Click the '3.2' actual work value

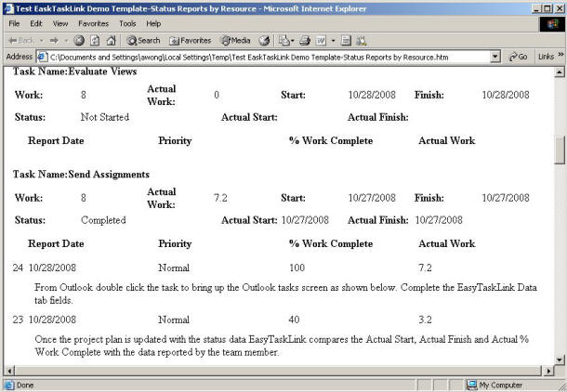(x=425, y=320)
